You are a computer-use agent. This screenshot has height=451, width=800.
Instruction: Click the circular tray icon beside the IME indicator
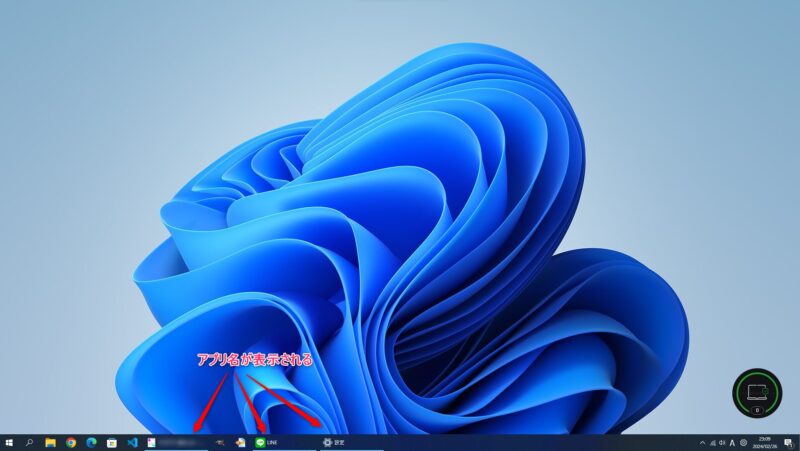744,442
